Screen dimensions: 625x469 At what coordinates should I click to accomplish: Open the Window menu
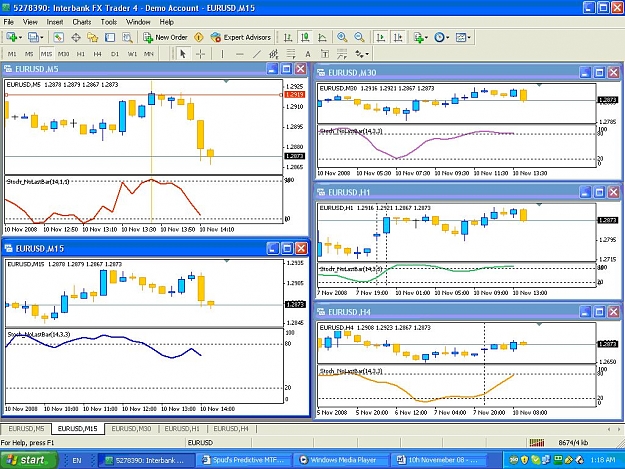pos(138,22)
